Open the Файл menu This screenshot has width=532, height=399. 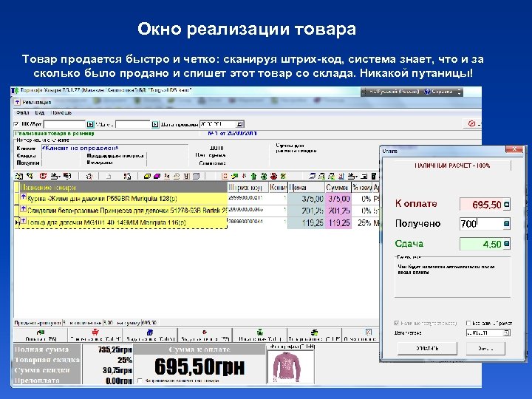coord(23,112)
